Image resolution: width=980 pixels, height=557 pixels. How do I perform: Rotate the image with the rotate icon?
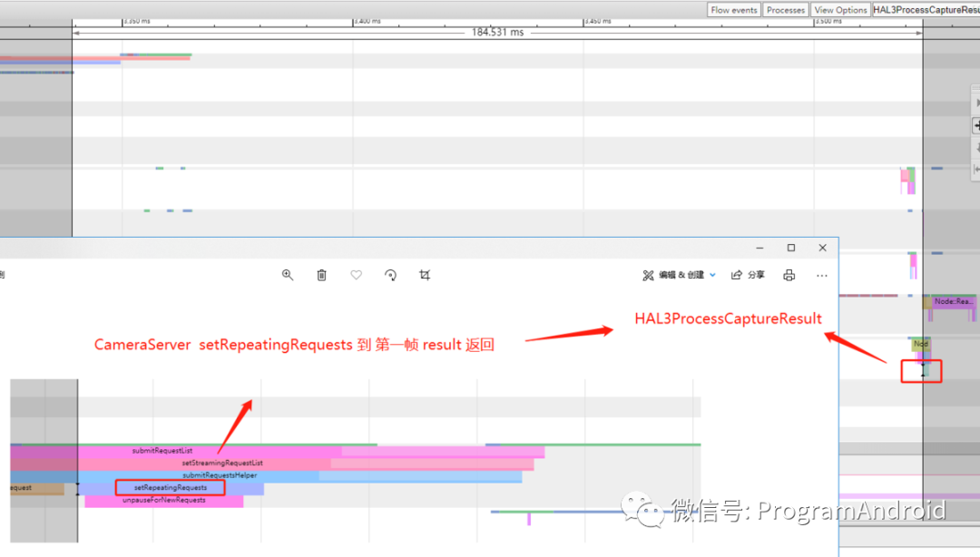(x=390, y=275)
